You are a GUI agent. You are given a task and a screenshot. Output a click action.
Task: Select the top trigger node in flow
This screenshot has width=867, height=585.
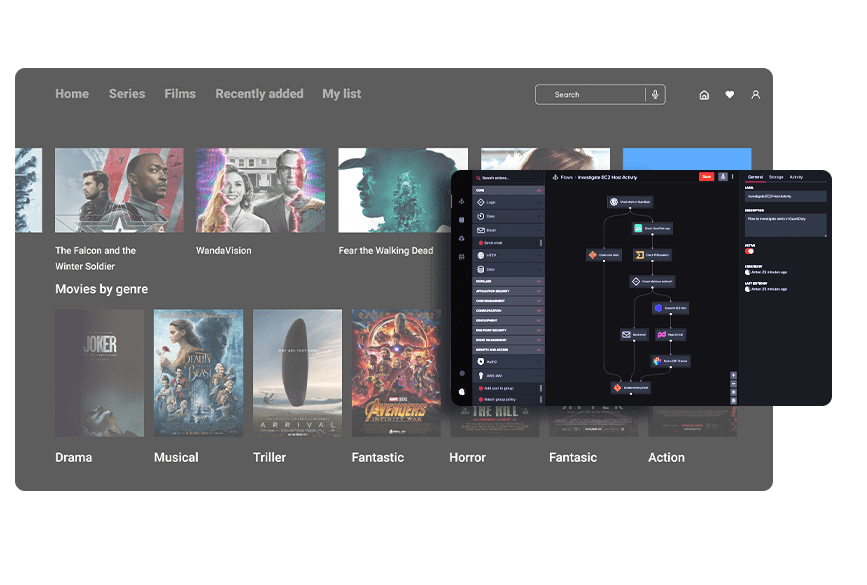click(x=630, y=202)
